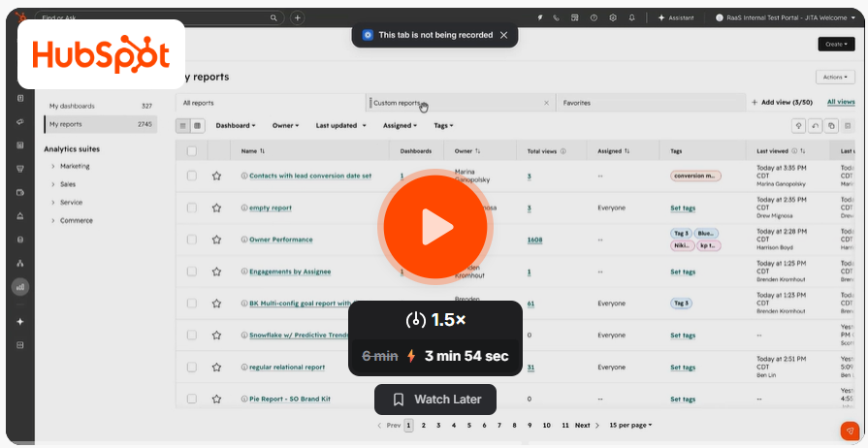Open the All views link
The height and width of the screenshot is (448, 868).
point(841,102)
